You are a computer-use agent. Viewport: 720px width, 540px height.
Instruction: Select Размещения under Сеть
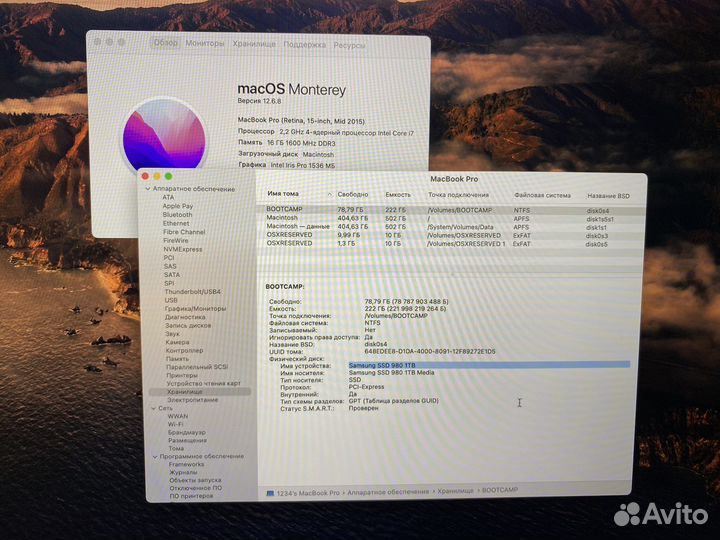click(x=187, y=440)
